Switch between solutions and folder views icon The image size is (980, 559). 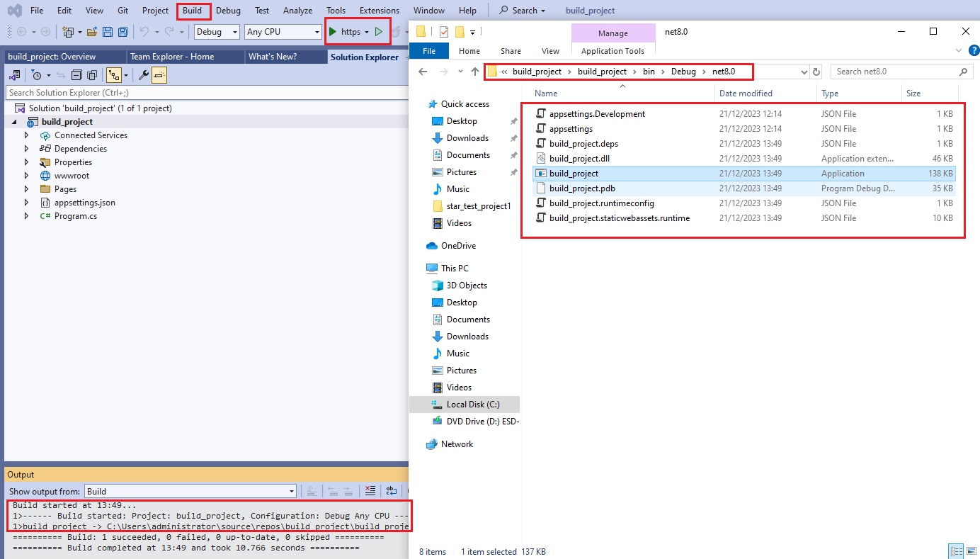tap(14, 75)
